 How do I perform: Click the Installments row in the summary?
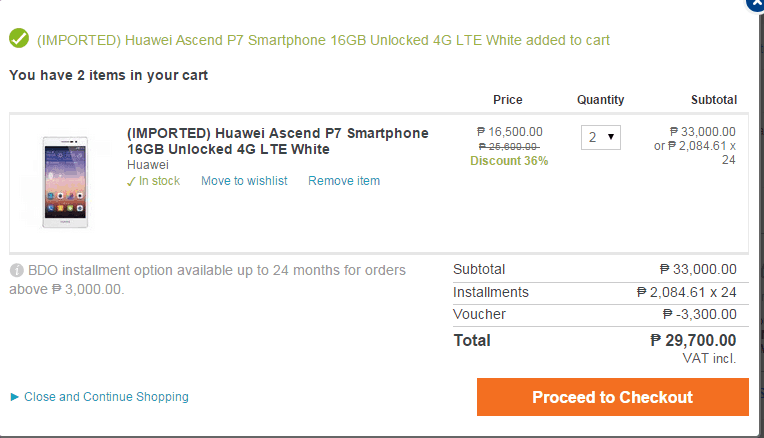(595, 292)
